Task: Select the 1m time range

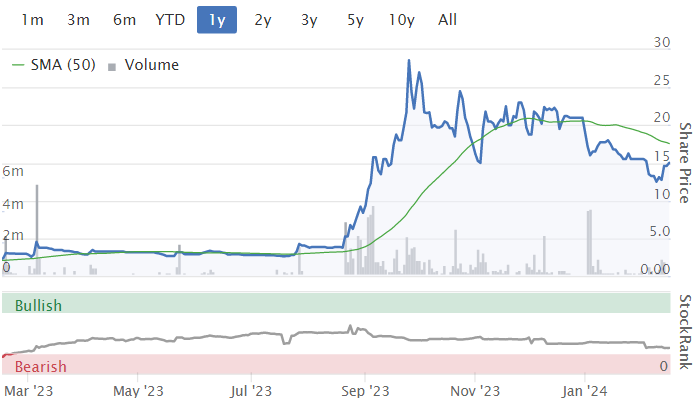Action: tap(32, 20)
